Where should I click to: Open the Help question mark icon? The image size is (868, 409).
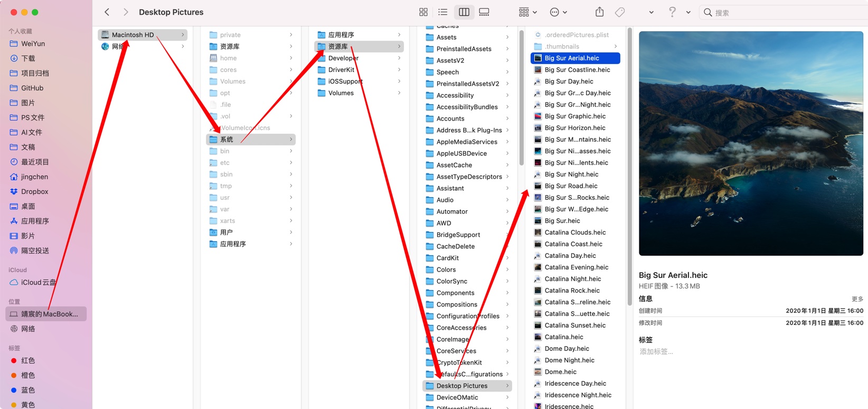[672, 12]
